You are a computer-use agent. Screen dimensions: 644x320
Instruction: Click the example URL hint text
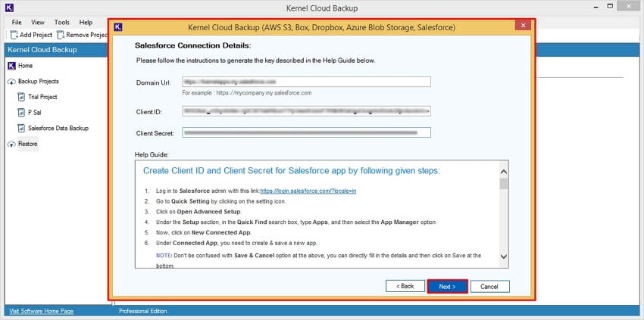(247, 93)
